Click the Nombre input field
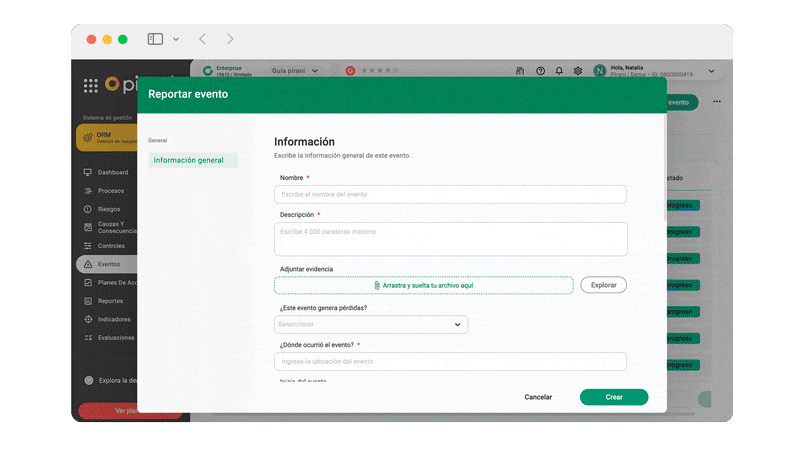 tap(452, 194)
